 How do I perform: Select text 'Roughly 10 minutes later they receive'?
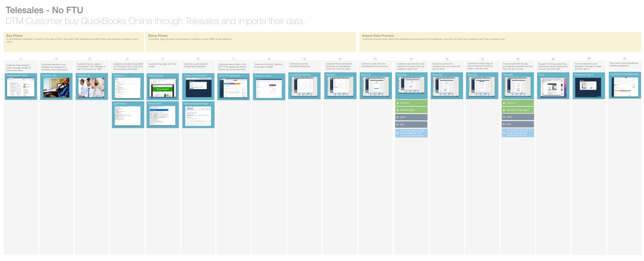pos(553,66)
